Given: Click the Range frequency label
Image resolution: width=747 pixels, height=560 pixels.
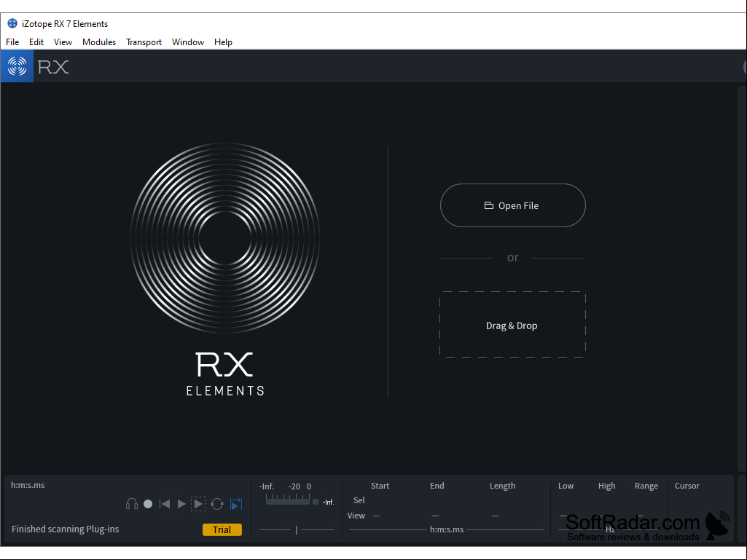Looking at the screenshot, I should 646,486.
